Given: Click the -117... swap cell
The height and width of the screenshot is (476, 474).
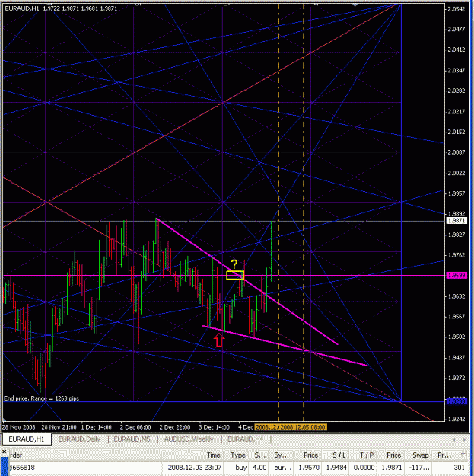Looking at the screenshot, I should [x=419, y=468].
